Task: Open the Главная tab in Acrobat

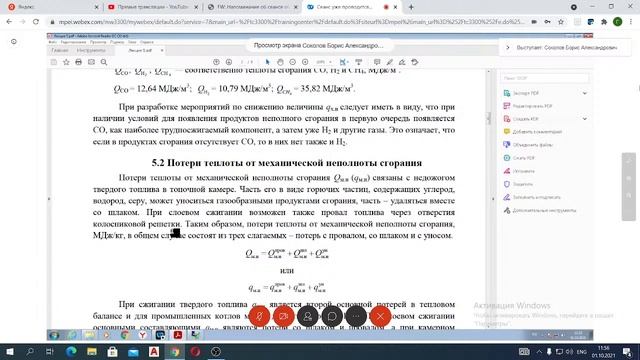Action: (x=60, y=50)
